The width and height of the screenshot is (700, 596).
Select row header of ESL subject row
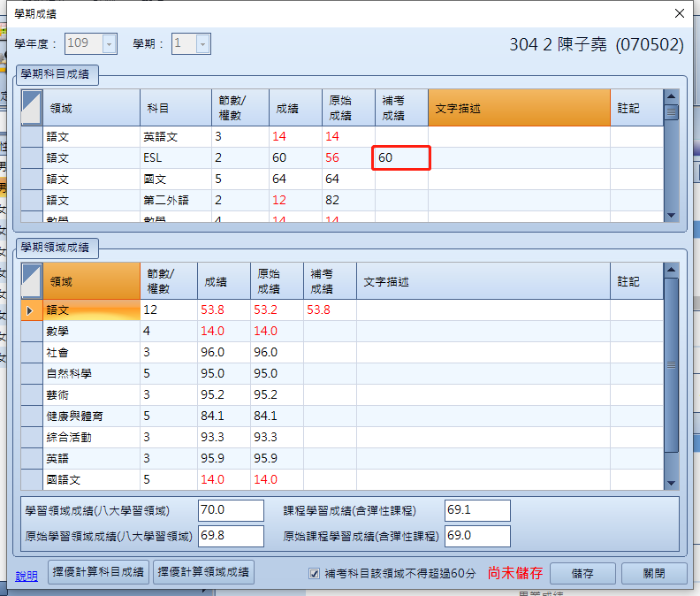point(32,157)
